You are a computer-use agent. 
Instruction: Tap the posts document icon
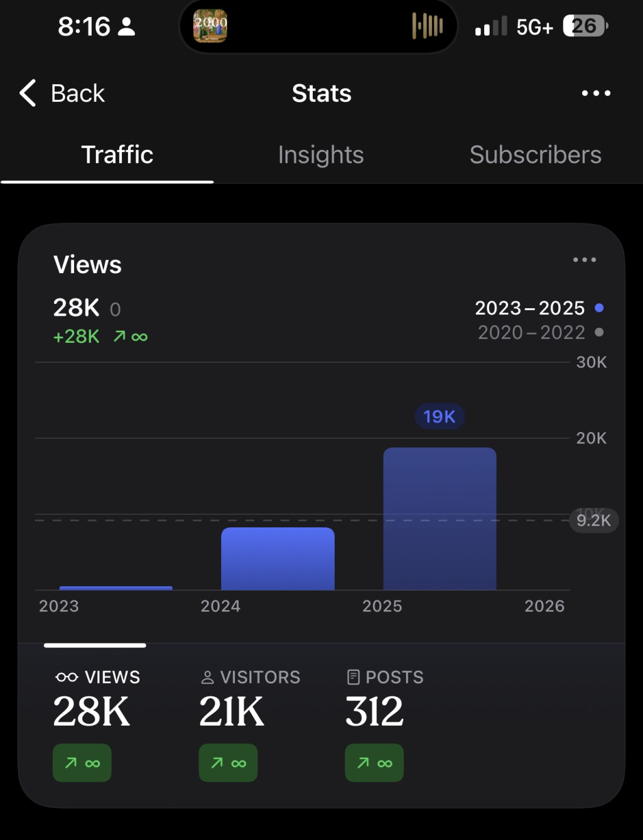[354, 677]
